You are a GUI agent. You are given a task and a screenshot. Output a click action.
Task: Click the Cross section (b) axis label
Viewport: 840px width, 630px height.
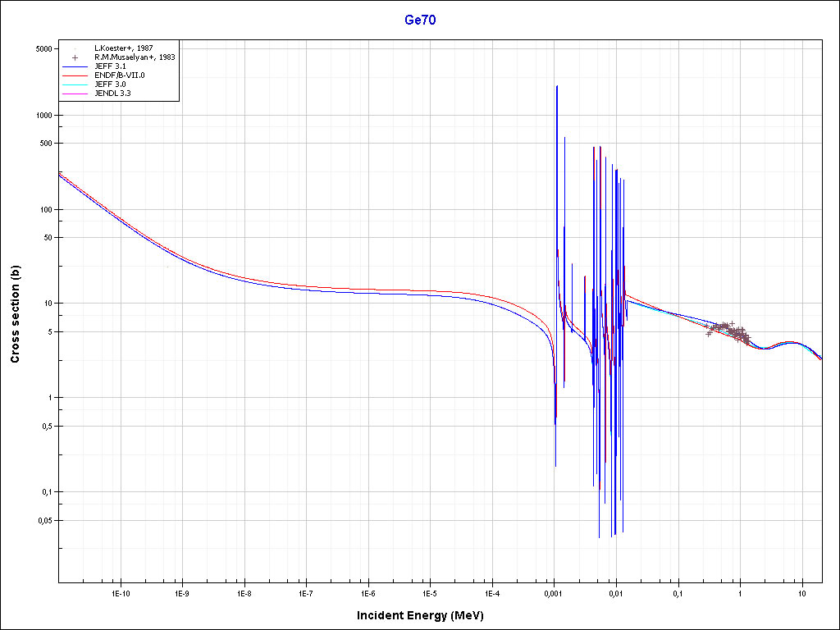coord(15,314)
